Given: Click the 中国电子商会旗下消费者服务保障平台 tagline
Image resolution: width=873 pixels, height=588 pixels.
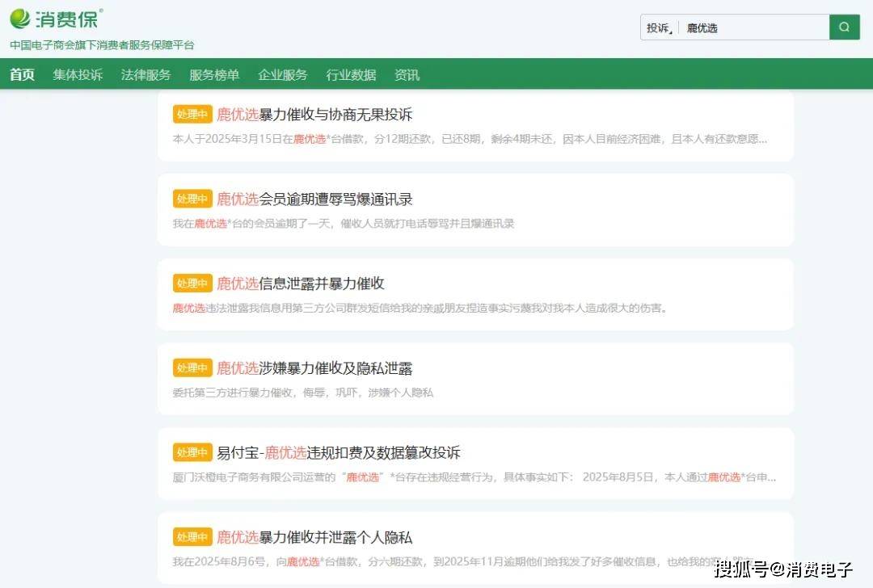Looking at the screenshot, I should 102,45.
